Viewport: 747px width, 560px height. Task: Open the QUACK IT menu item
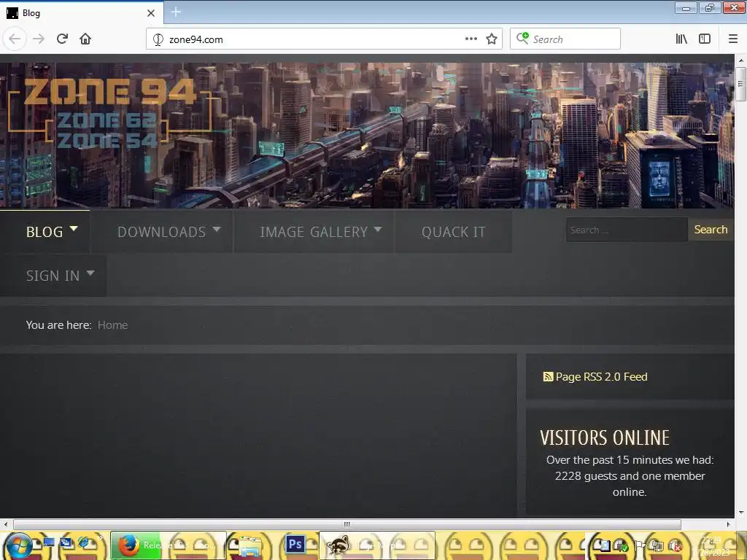454,232
